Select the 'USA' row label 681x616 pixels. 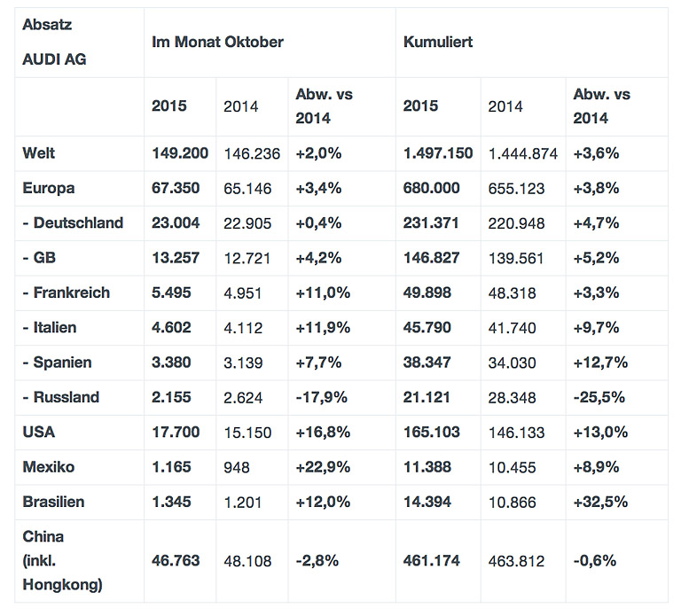click(39, 433)
